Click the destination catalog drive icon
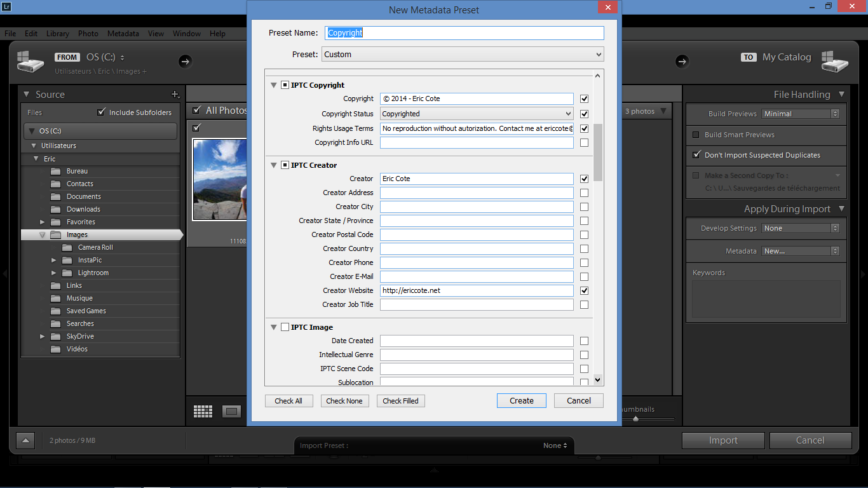The height and width of the screenshot is (488, 868). coord(836,62)
